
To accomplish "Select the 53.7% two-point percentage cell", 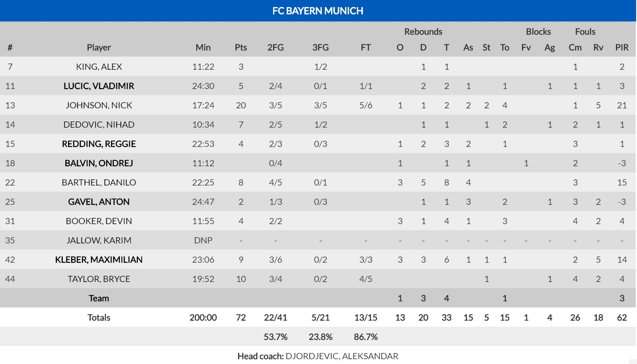I will pos(275,337).
